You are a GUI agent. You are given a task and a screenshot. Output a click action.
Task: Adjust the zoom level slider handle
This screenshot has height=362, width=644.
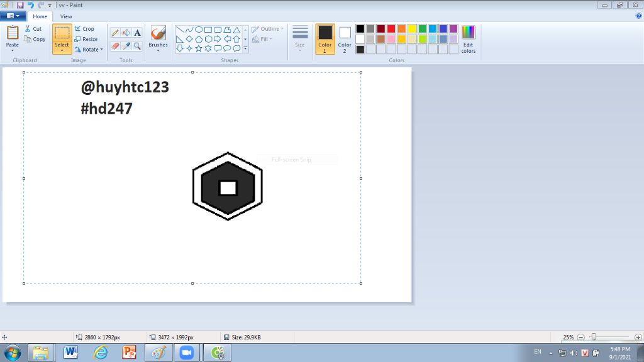[594, 337]
